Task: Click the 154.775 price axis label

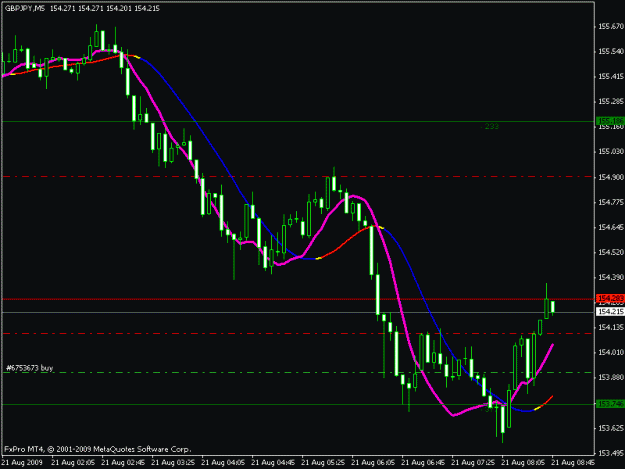Action: pyautogui.click(x=611, y=202)
